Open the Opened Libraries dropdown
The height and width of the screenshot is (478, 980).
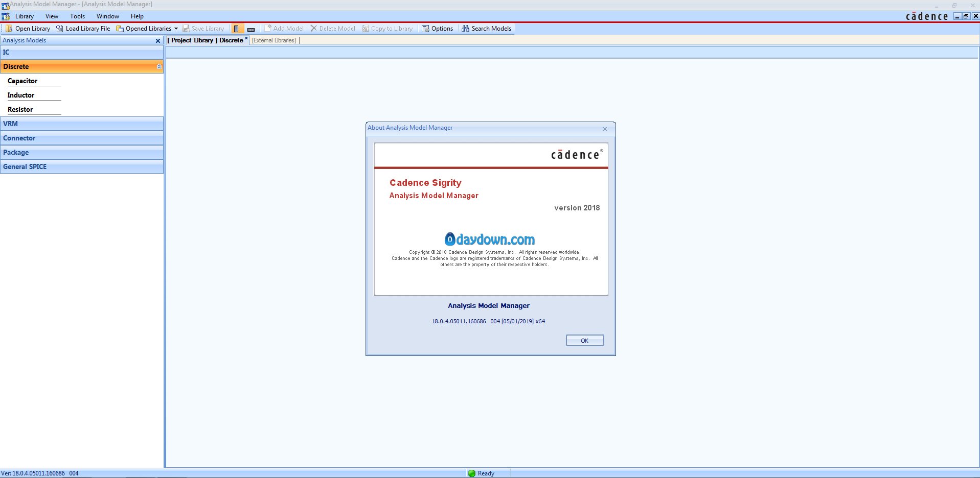tap(147, 29)
